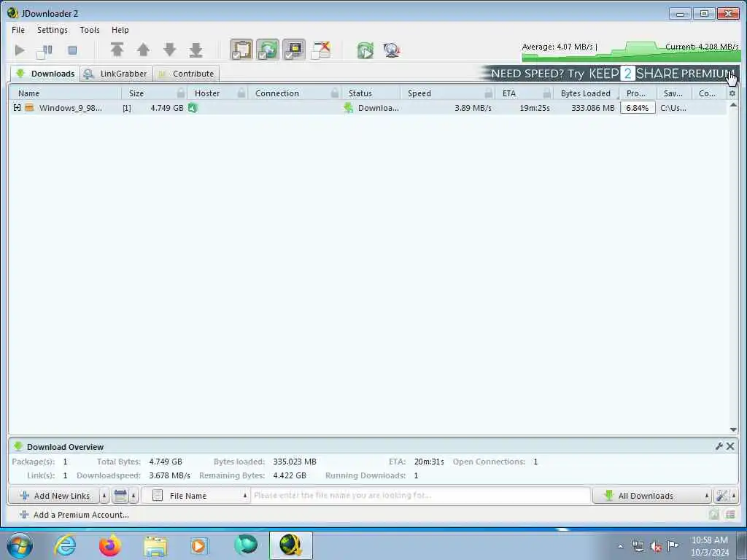Click the hoster icon in the package row
Viewport: 747px width, 560px height.
(193, 108)
